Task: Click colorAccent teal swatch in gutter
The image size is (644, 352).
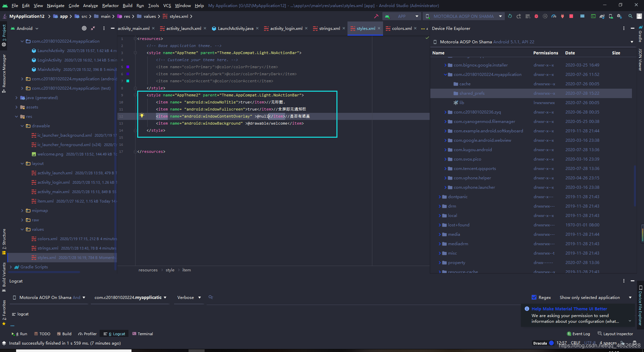Action: pos(128,81)
